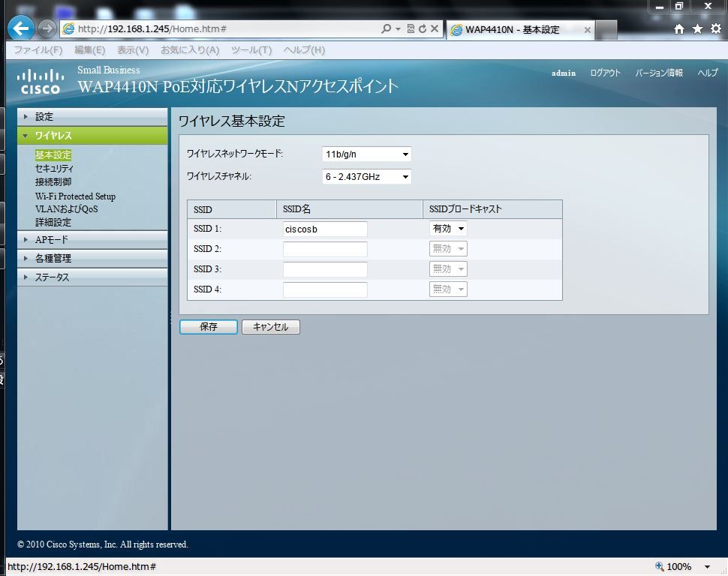
Task: Open the wireless channel dropdown
Action: (366, 176)
